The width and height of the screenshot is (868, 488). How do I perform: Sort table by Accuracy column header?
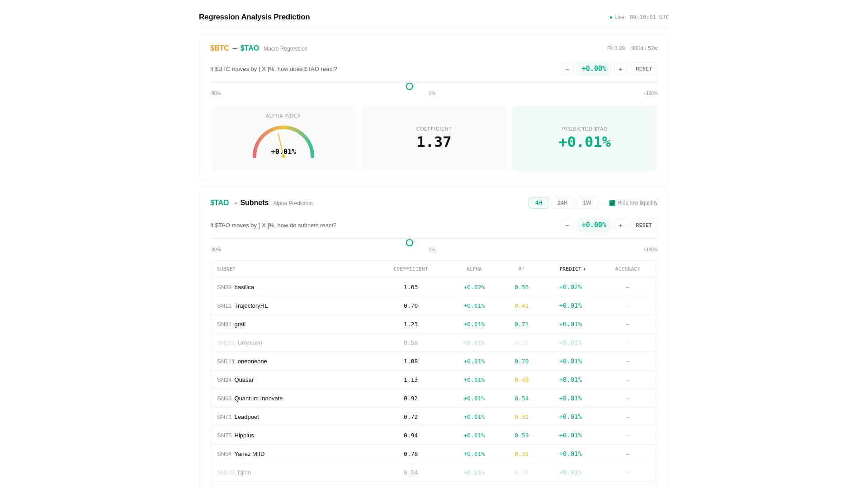coord(627,269)
